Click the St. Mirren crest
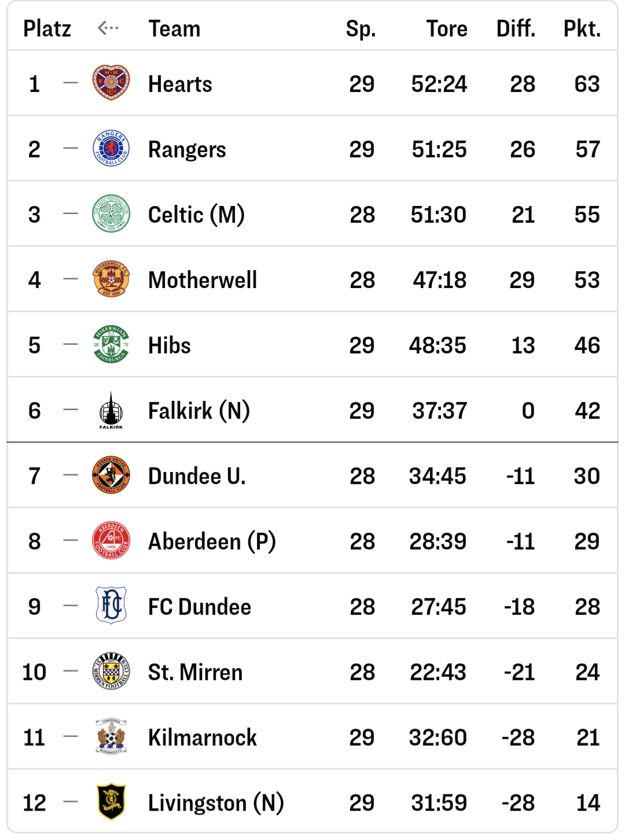Screen dimensions: 625x840 111,672
